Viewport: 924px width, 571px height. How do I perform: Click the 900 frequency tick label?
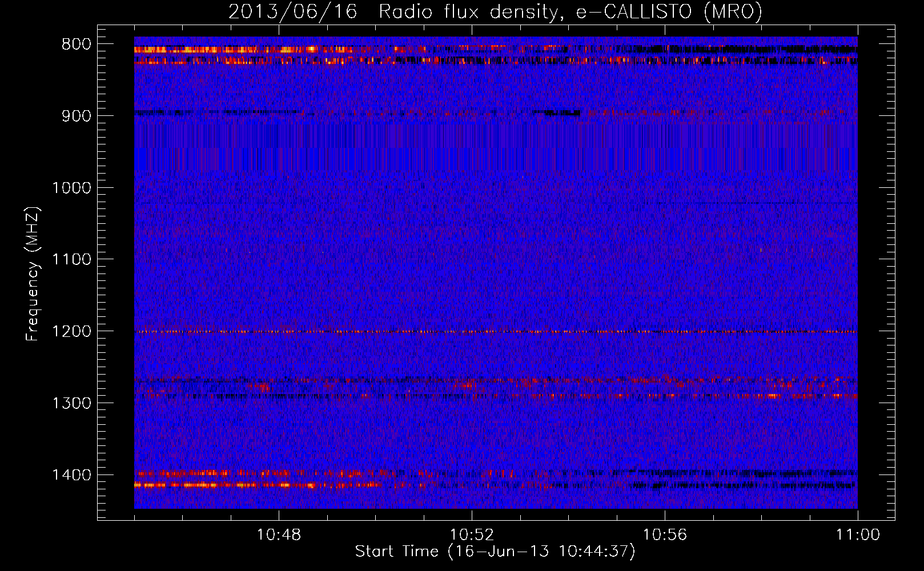point(77,116)
